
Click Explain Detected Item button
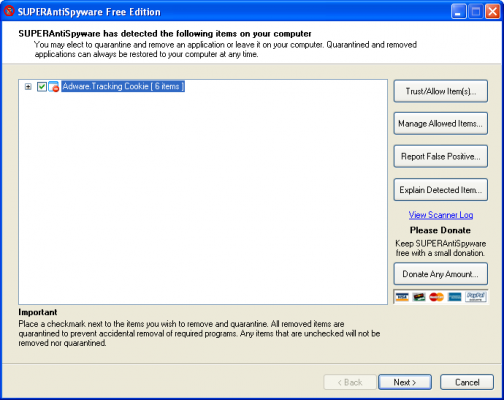[441, 190]
